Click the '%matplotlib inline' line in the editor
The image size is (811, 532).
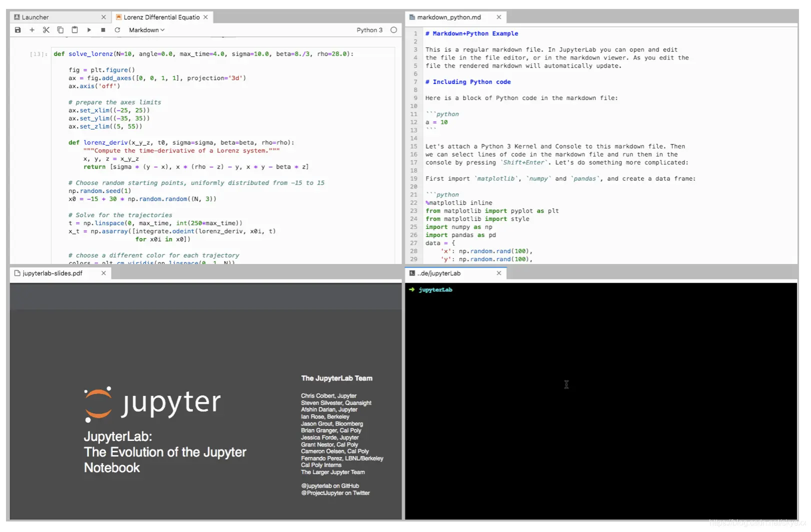tap(459, 203)
